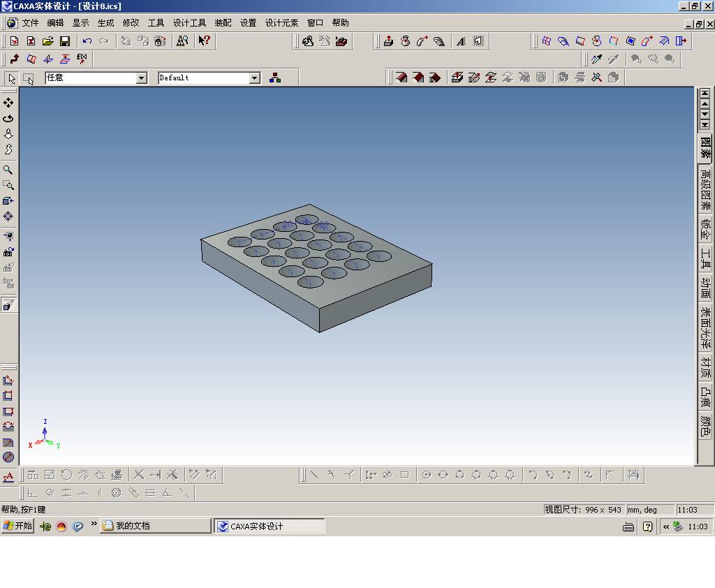This screenshot has height=588, width=715.
Task: Click the first red face-edit icon
Action: coord(401,78)
